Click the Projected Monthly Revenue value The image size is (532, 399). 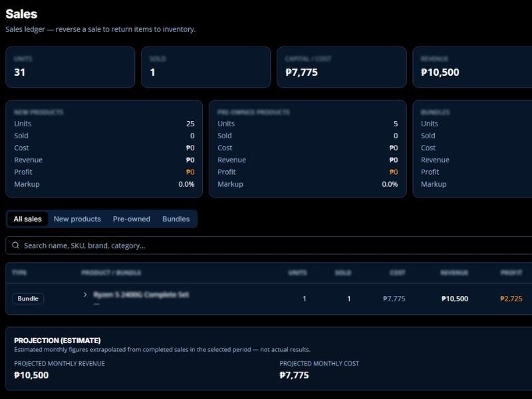click(31, 375)
